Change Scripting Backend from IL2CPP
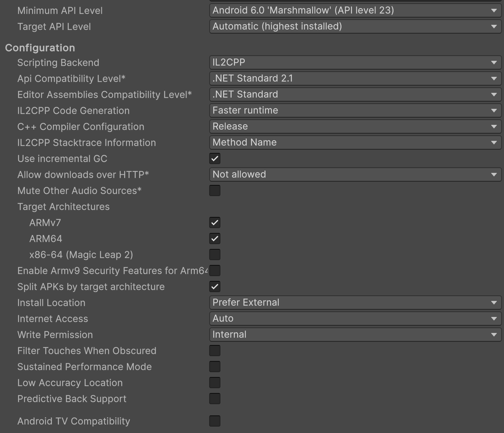Viewport: 504px width, 433px height. click(355, 62)
